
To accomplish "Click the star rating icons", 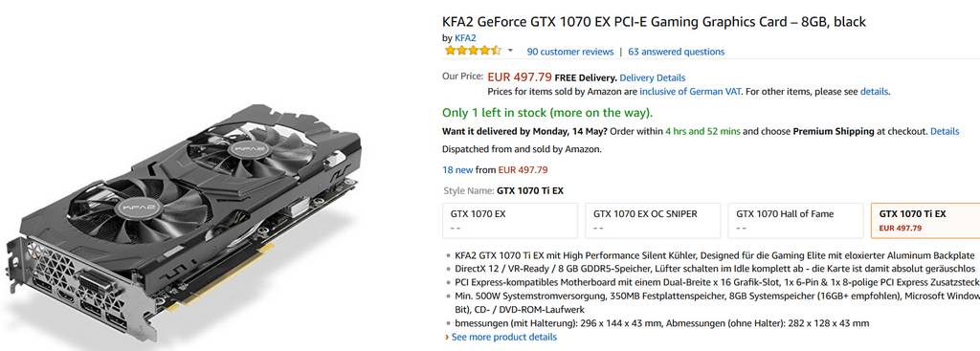I will [x=473, y=51].
